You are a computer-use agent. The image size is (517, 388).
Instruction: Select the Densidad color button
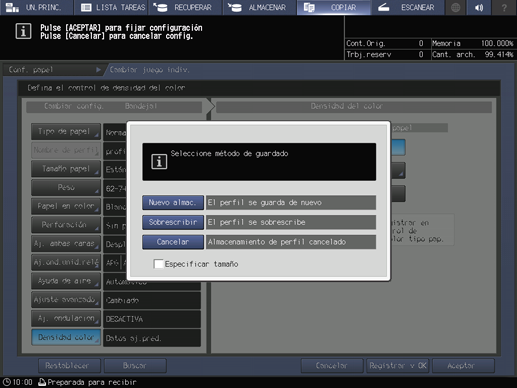tap(66, 337)
